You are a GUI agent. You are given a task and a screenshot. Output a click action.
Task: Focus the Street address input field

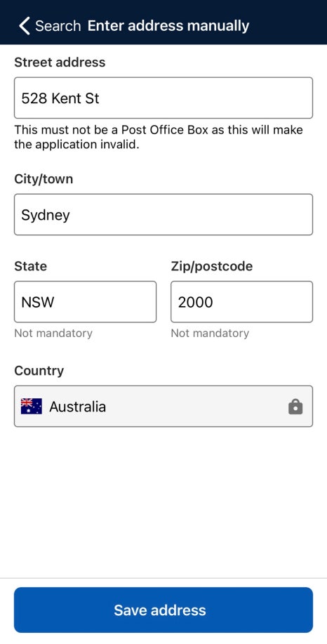point(163,98)
